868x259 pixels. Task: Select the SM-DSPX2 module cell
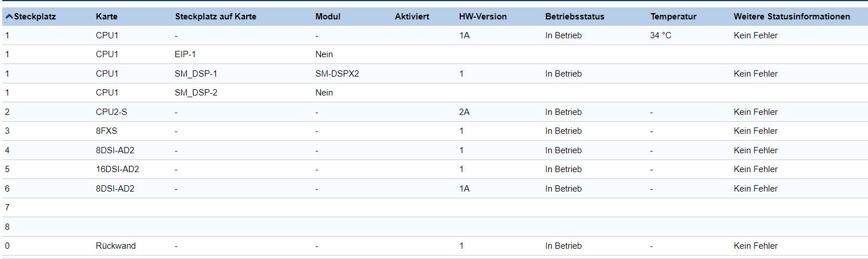click(337, 74)
